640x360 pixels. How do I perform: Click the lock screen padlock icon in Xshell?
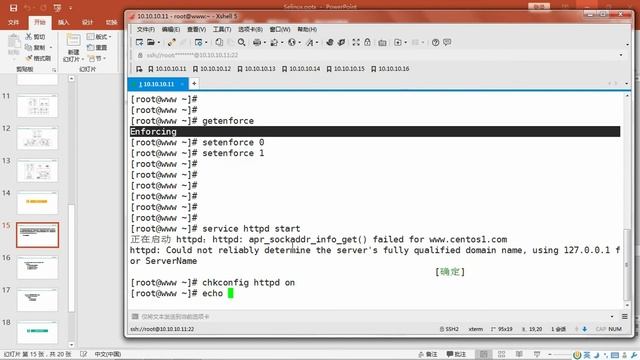pos(367,42)
